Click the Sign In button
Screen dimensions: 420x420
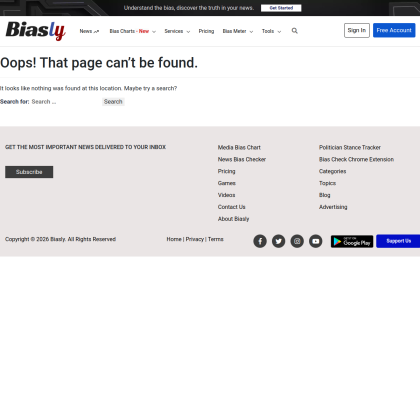(x=357, y=30)
